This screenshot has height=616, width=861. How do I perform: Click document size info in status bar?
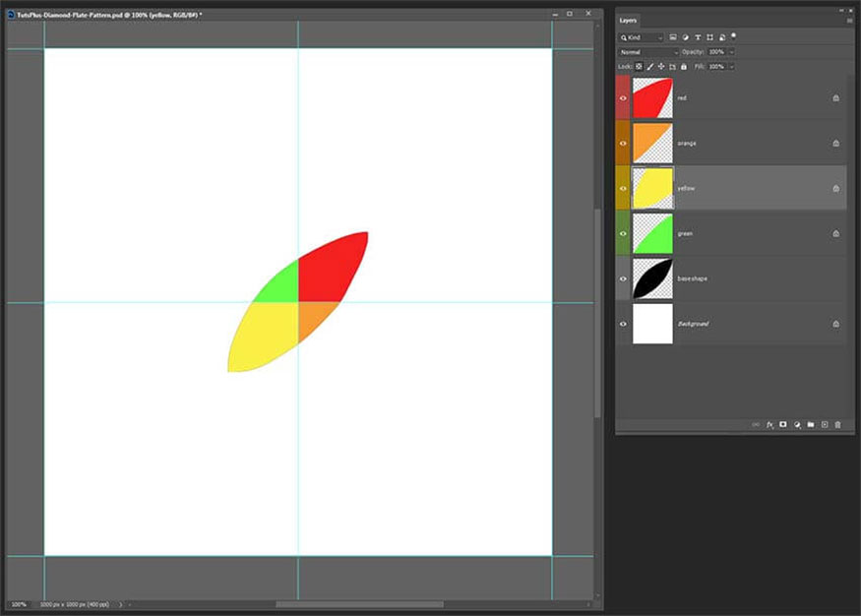click(x=74, y=604)
